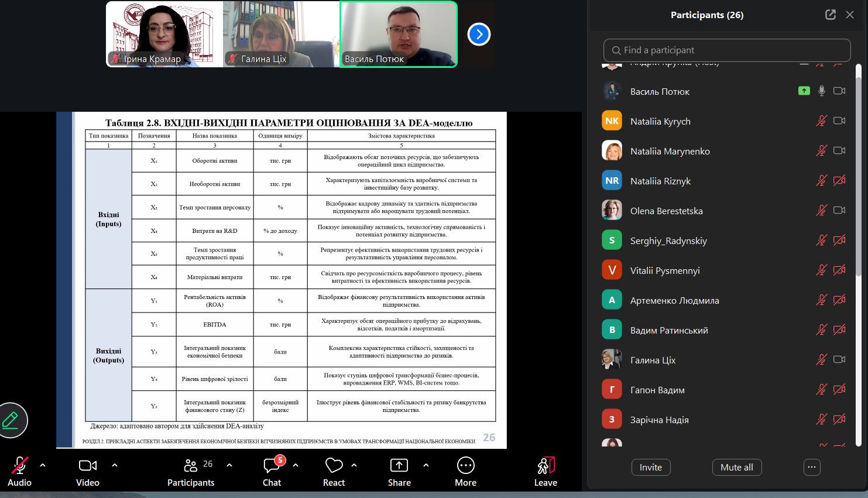Toggle microphone for Nataliia Kyrych
This screenshot has height=498, width=868.
[x=821, y=121]
